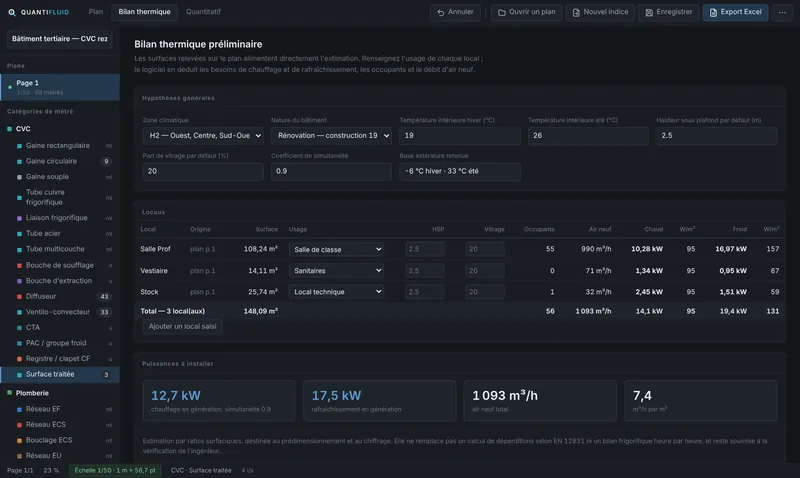The width and height of the screenshot is (800, 478).
Task: Select Page 1 in the Plans list
Action: (60, 87)
